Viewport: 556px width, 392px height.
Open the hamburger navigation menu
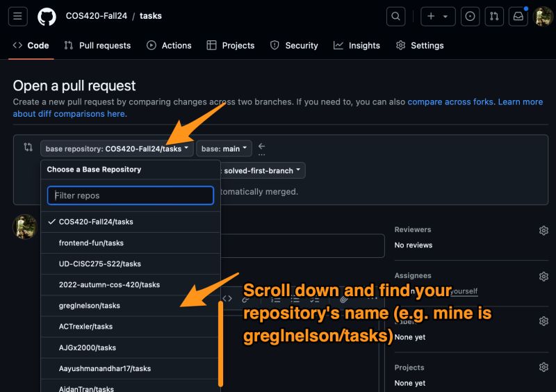coord(18,16)
